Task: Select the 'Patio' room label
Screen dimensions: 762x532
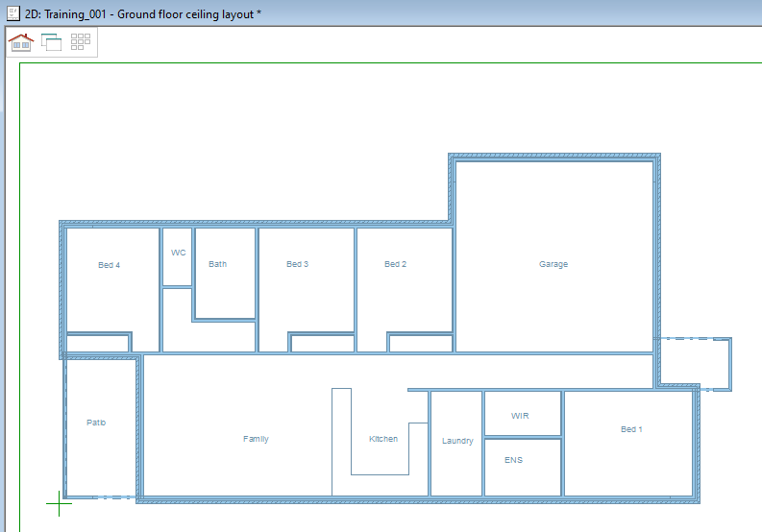Action: pos(96,423)
